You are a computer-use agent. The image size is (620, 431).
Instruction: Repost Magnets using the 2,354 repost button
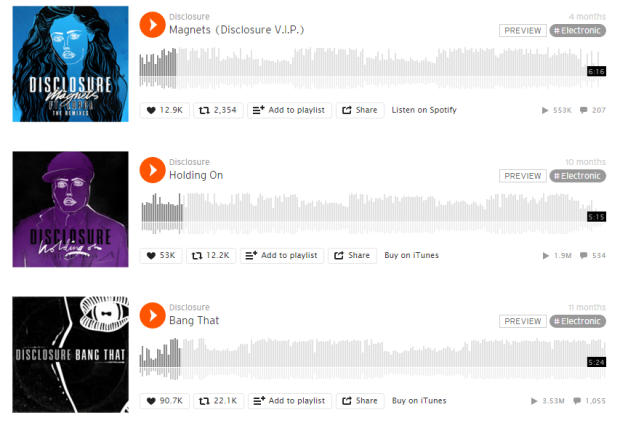tap(218, 110)
